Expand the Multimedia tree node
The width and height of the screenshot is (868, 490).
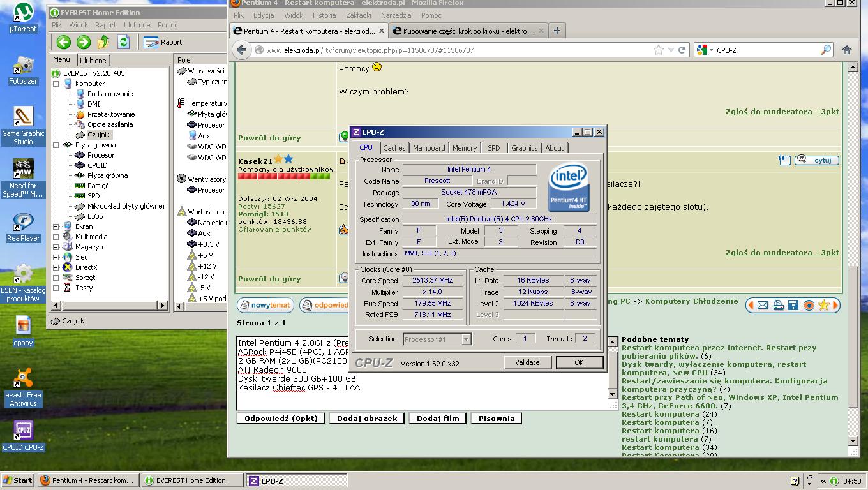(56, 237)
